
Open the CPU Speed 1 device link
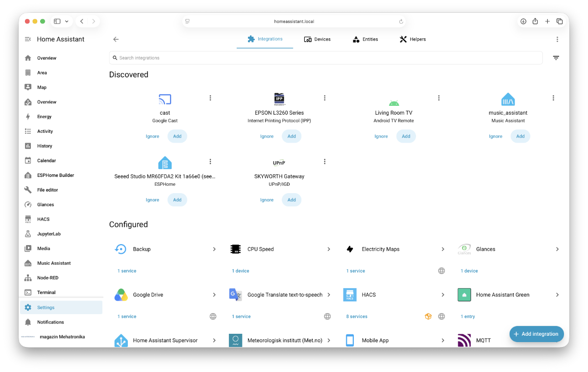[241, 271]
